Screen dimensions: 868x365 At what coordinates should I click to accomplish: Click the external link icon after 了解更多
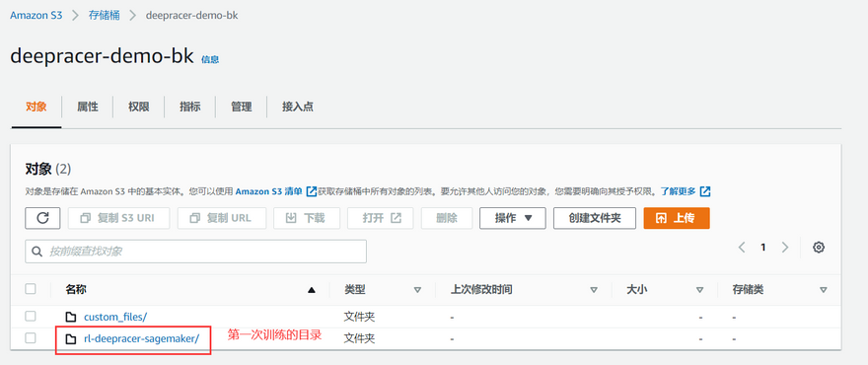pos(705,191)
